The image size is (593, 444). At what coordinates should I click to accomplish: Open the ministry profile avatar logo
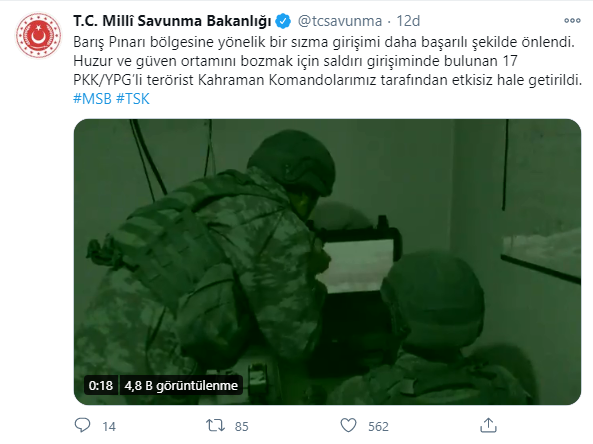click(38, 36)
